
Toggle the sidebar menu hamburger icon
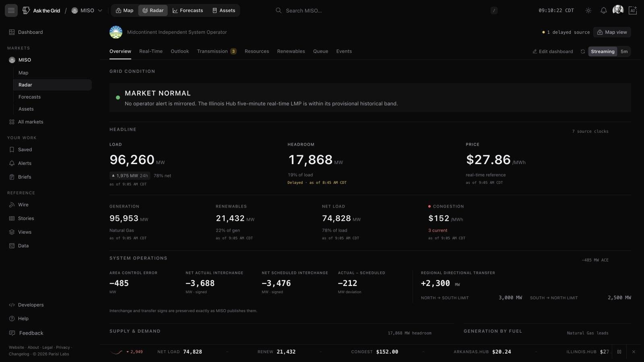11,10
